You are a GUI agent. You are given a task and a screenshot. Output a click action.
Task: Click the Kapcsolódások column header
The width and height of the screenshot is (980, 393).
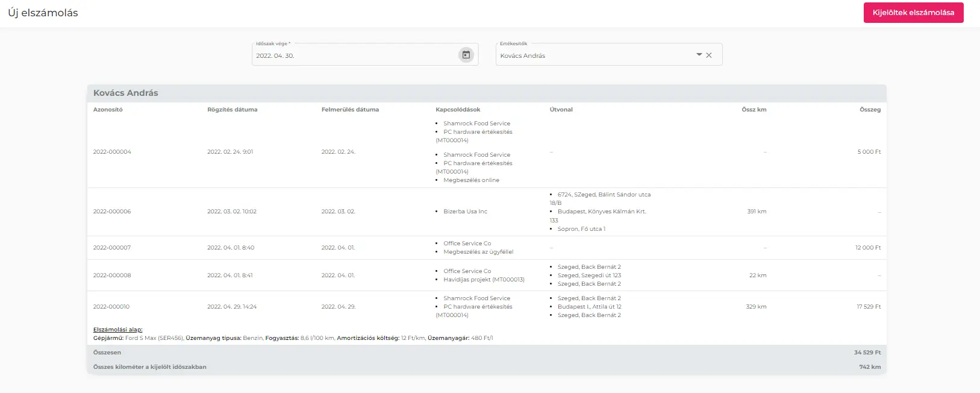pyautogui.click(x=458, y=110)
